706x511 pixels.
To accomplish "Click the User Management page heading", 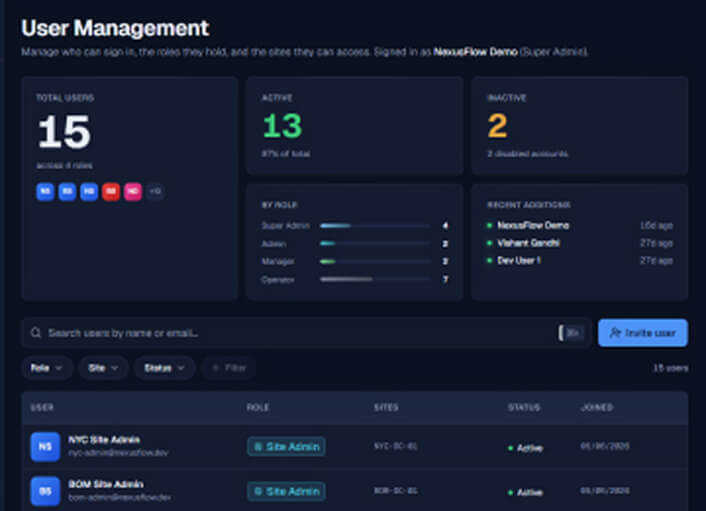I will coord(115,28).
